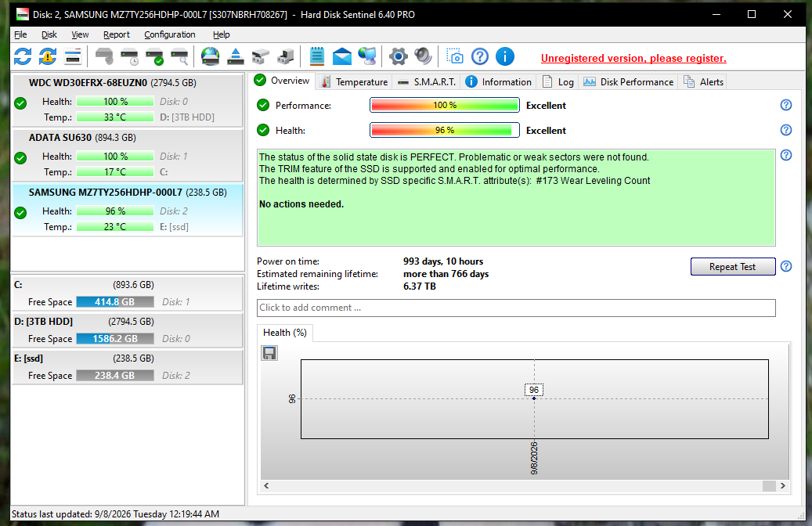The width and height of the screenshot is (812, 526).
Task: Switch to the Temperature tab
Action: [x=355, y=82]
